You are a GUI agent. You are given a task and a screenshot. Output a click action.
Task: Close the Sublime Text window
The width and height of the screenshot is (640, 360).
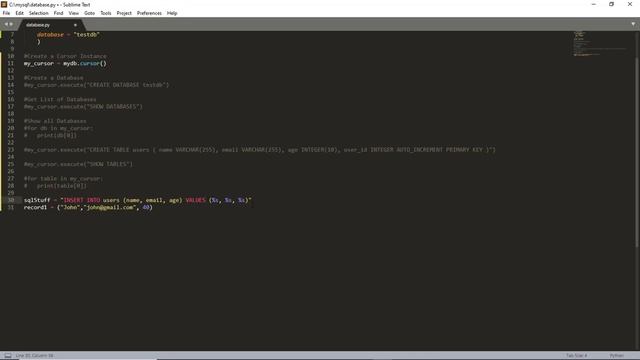(630, 4)
